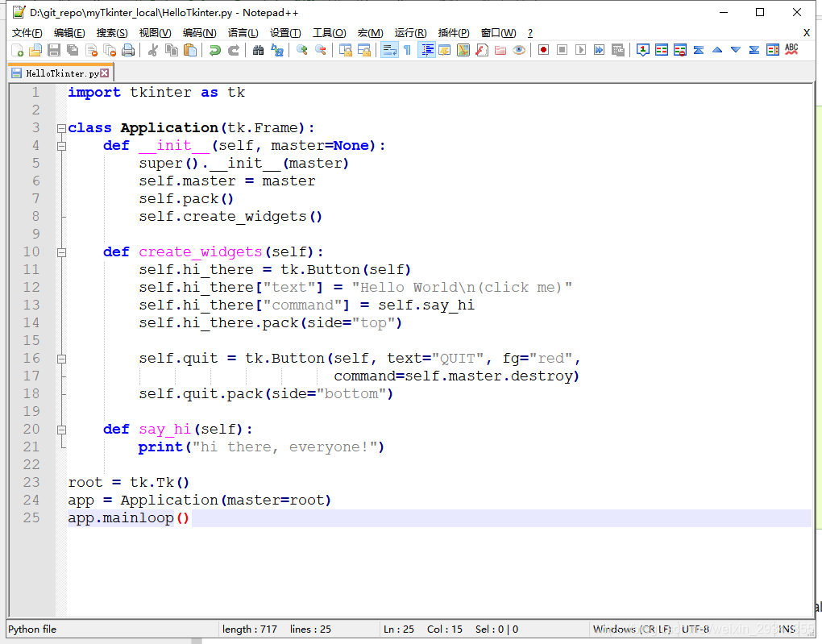Open the Replace dialog icon

click(x=276, y=50)
